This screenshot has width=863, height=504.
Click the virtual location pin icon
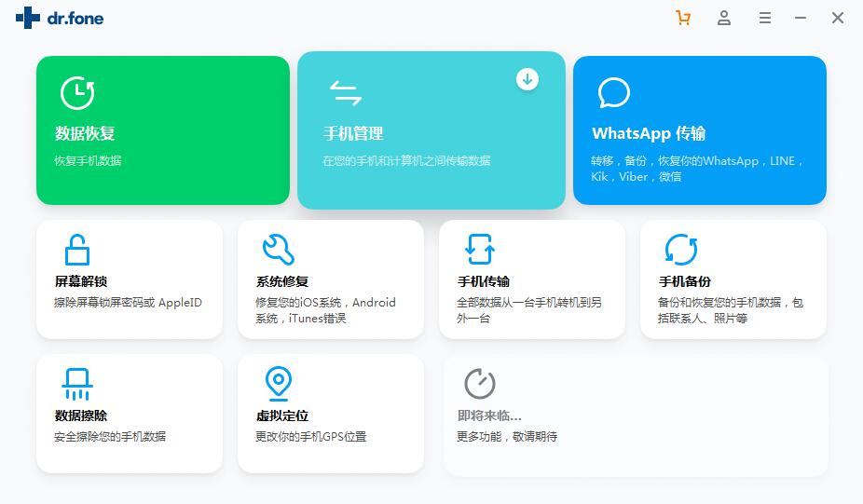[279, 384]
